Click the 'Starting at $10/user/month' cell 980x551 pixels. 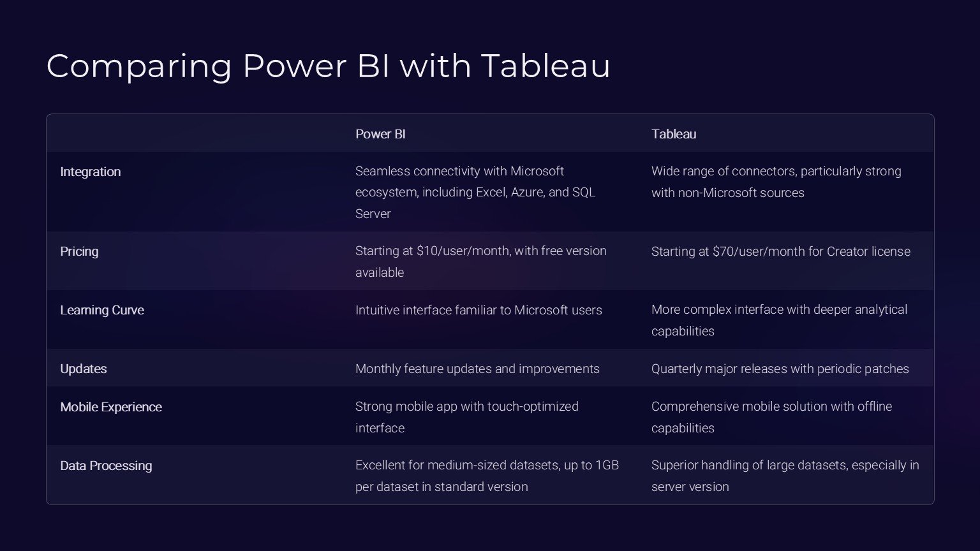tap(480, 261)
